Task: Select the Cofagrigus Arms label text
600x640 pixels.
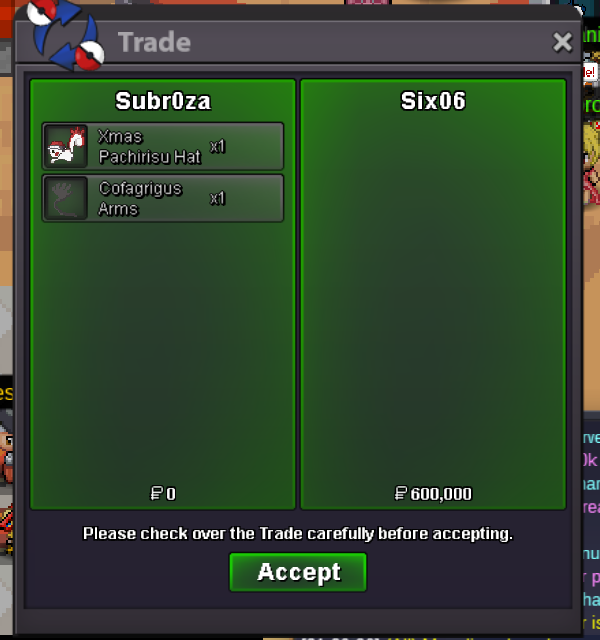Action: (x=140, y=198)
